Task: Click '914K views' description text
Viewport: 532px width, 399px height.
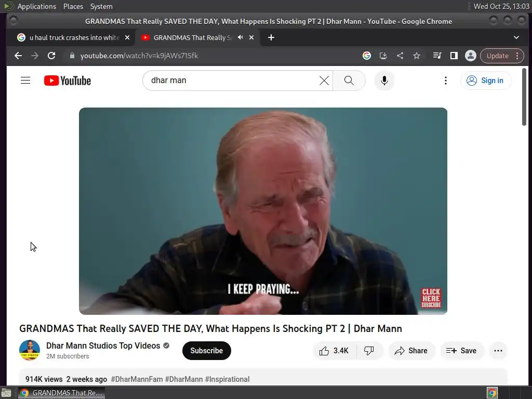Action: point(44,379)
